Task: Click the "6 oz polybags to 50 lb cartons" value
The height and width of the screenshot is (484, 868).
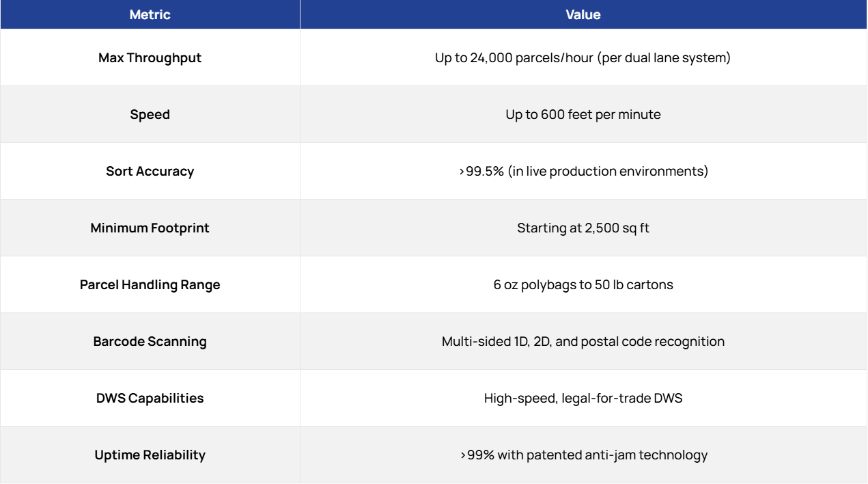Action: point(583,285)
